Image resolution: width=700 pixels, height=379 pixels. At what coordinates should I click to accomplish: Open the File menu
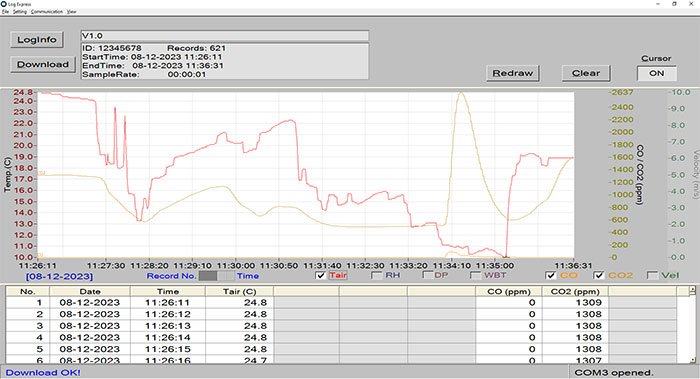(5, 12)
